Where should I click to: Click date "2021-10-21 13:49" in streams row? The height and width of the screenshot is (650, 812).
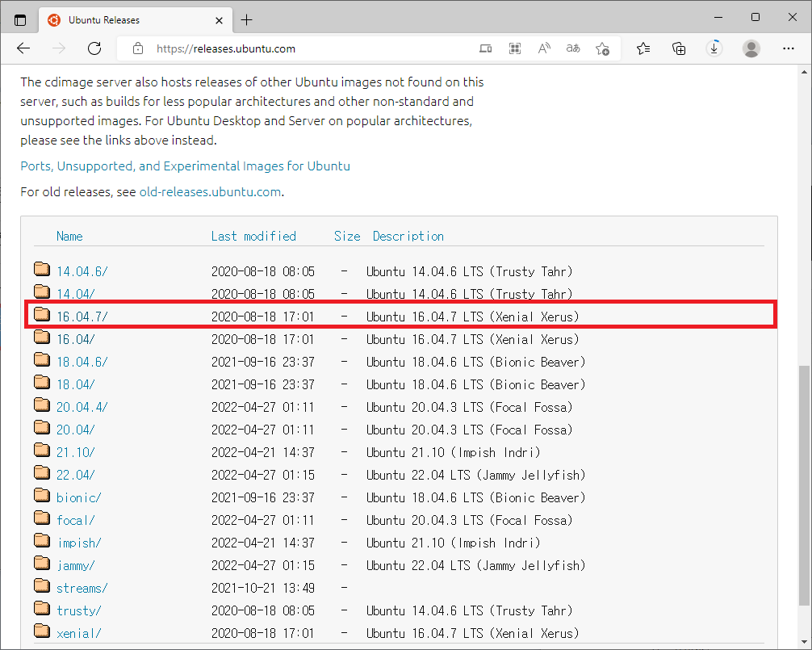(x=262, y=589)
